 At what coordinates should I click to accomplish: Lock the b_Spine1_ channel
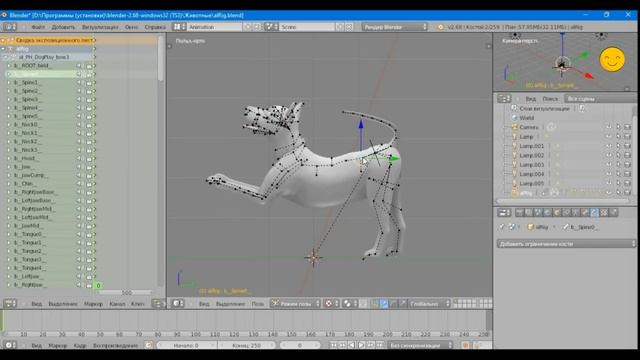click(89, 82)
